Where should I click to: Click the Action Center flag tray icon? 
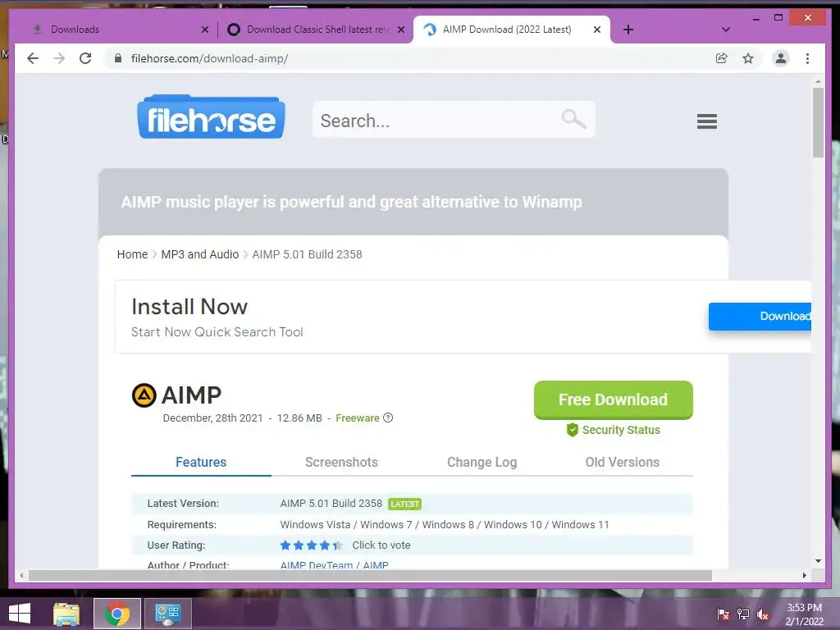click(x=723, y=614)
